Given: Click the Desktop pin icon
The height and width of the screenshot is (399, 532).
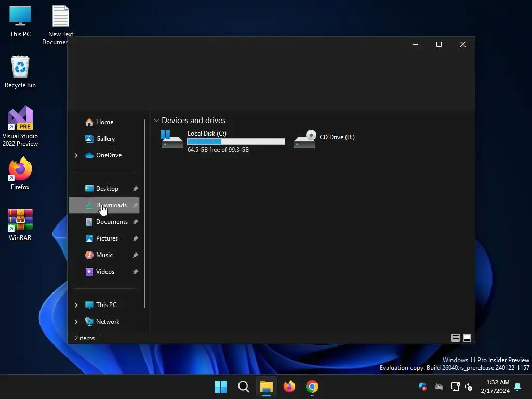Looking at the screenshot, I should point(136,189).
